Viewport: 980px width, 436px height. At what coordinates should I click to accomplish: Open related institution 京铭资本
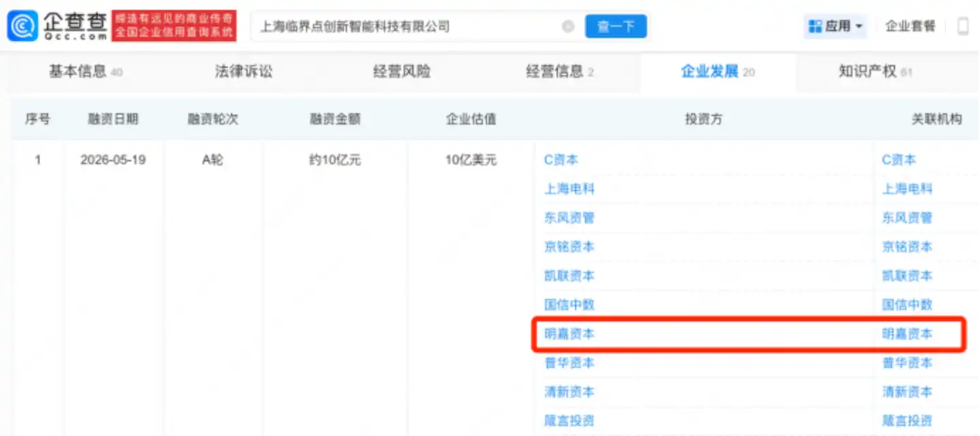coord(907,247)
